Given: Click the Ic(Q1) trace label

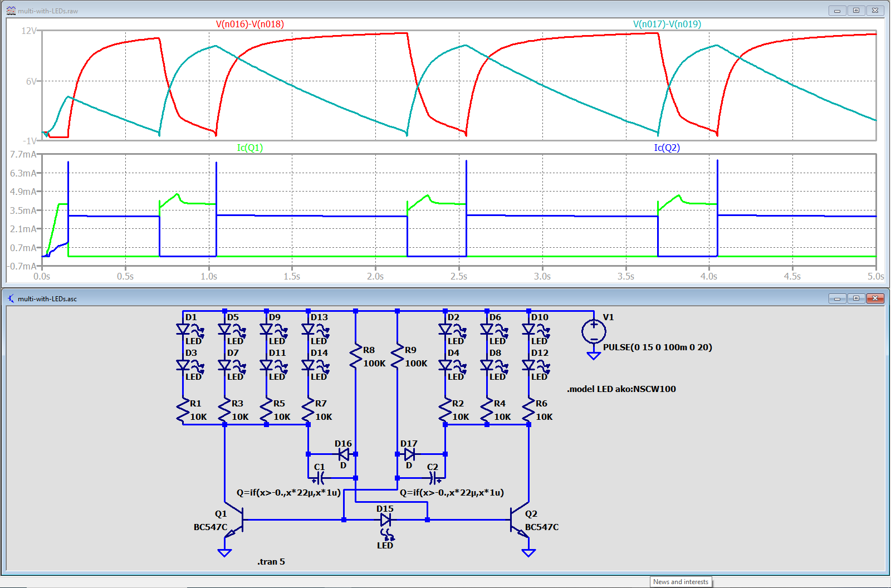Looking at the screenshot, I should (249, 148).
